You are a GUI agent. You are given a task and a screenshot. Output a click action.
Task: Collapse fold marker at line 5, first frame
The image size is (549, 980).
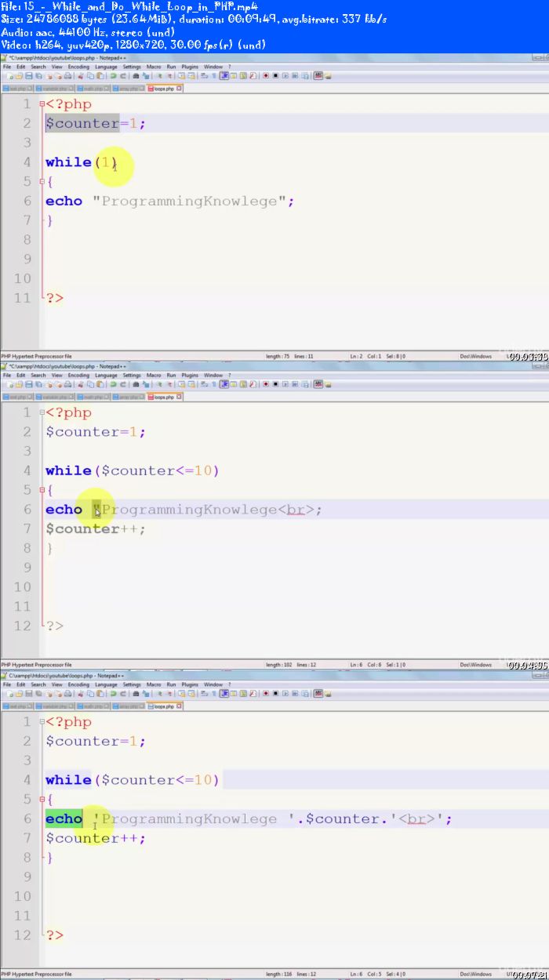pos(42,181)
